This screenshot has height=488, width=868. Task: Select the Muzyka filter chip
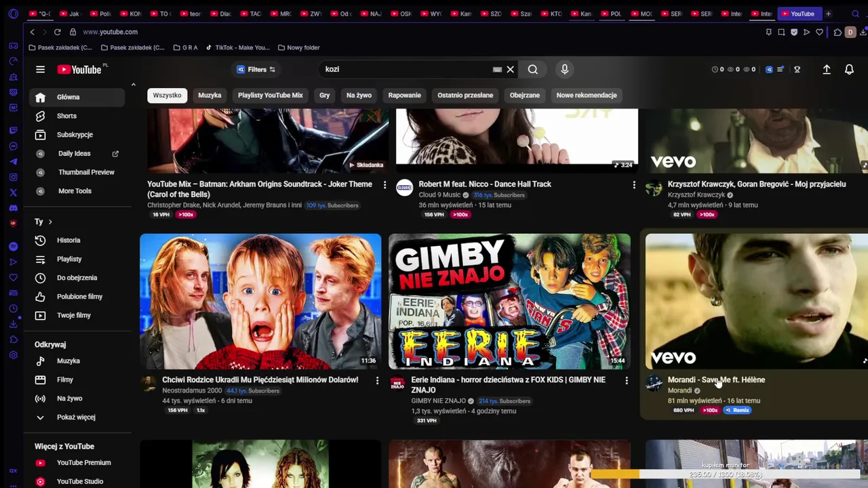coord(210,96)
